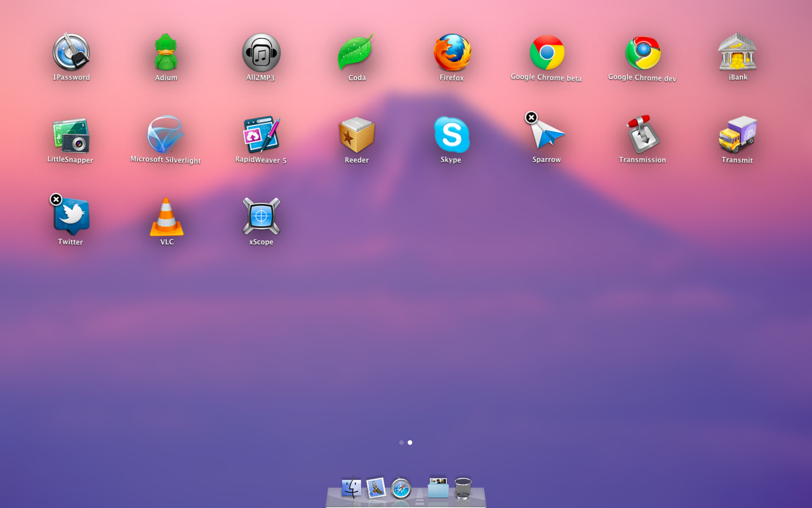This screenshot has width=812, height=508.
Task: Click the 'LittleSnapper' label text
Action: (70, 160)
